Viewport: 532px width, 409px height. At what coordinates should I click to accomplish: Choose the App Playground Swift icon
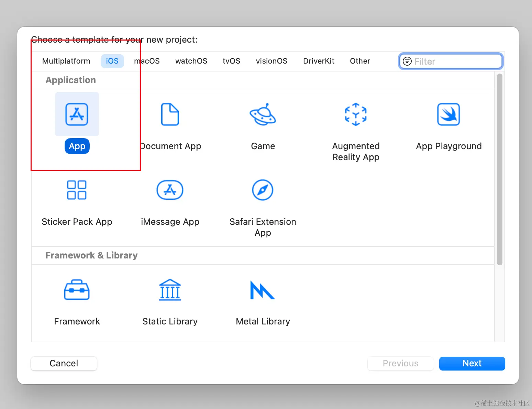coord(448,114)
